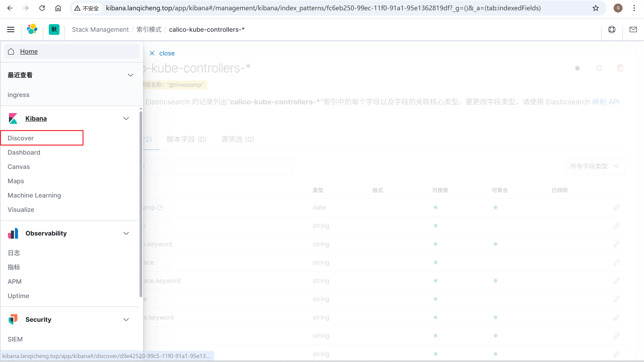Screen dimensions: 644x362
Task: Open the browser home page icon
Action: pyautogui.click(x=58, y=8)
